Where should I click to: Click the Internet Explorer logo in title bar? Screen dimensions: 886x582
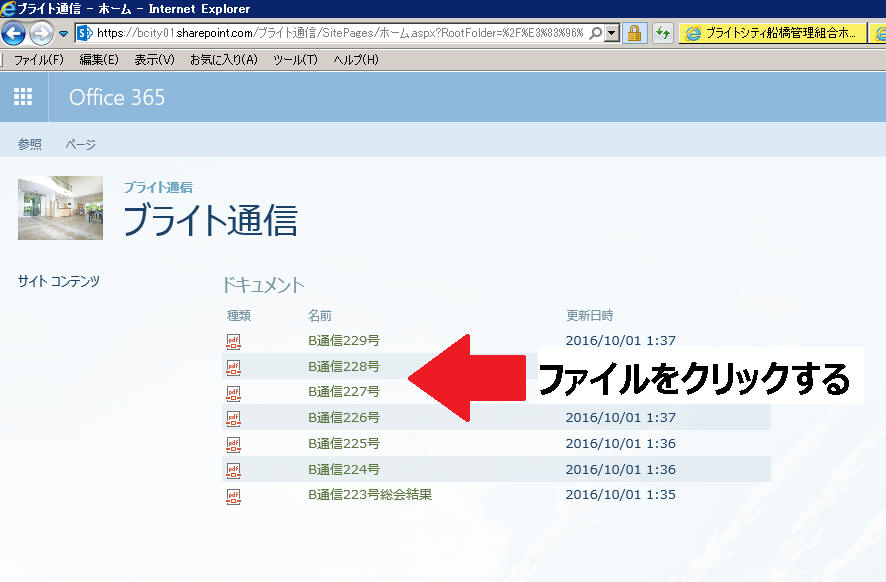[8, 8]
